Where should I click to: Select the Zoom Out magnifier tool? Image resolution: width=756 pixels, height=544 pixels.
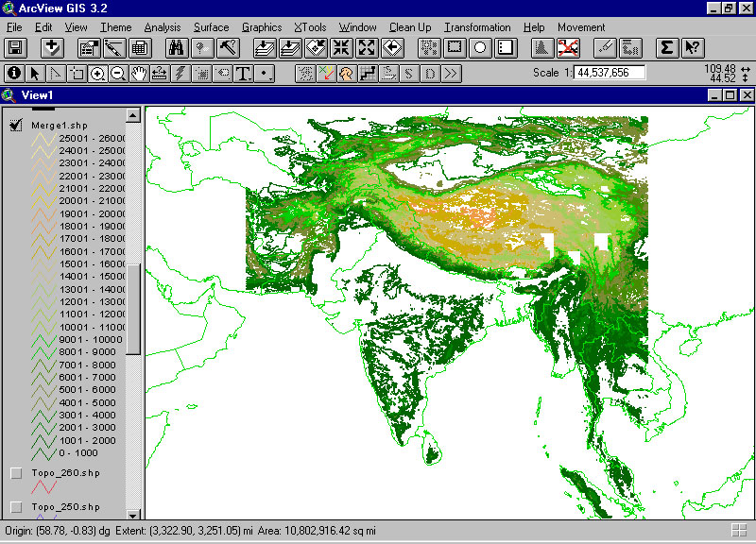(118, 73)
